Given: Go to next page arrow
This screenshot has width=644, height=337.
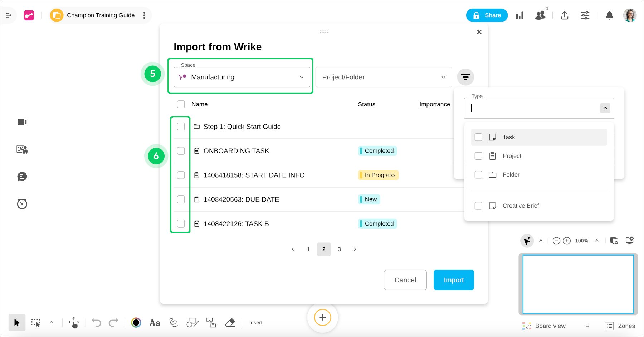Looking at the screenshot, I should 355,249.
